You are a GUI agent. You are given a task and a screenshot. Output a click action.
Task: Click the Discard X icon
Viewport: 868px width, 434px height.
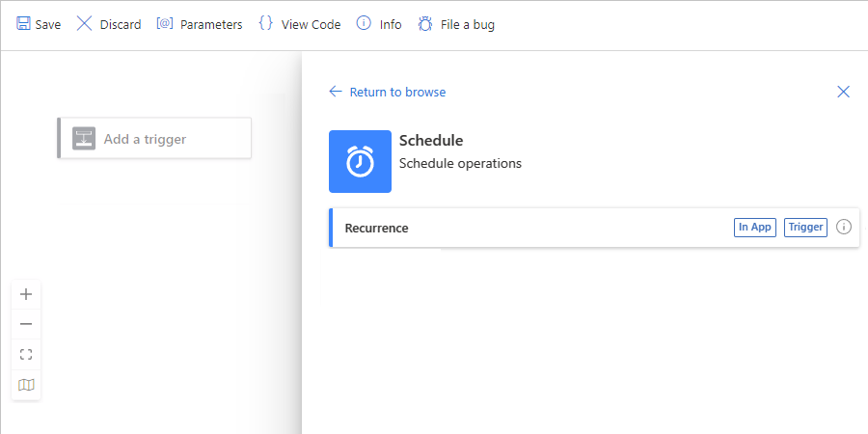coord(85,24)
